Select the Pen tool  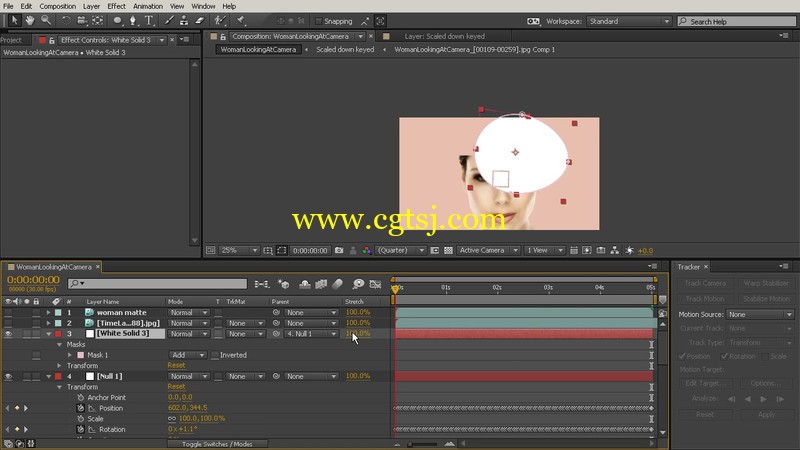pyautogui.click(x=133, y=20)
